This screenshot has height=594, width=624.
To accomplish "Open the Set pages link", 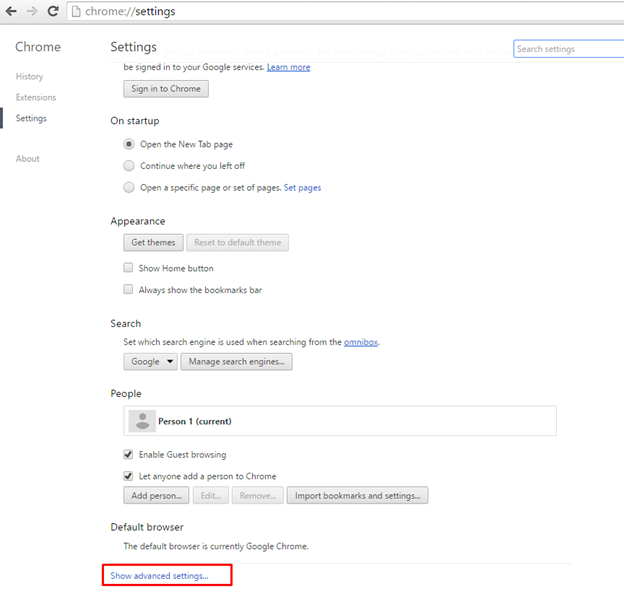I will [302, 188].
